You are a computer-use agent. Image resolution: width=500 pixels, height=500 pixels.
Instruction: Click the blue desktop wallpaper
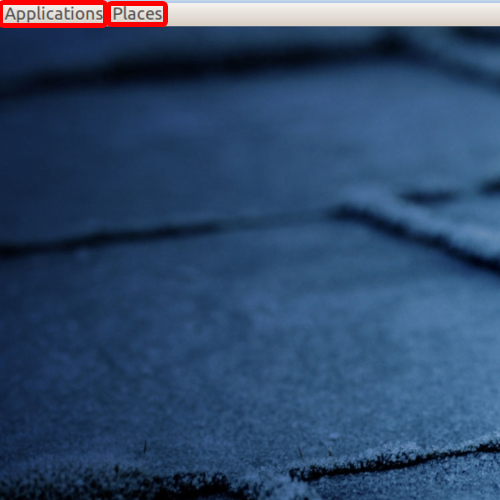point(250,263)
